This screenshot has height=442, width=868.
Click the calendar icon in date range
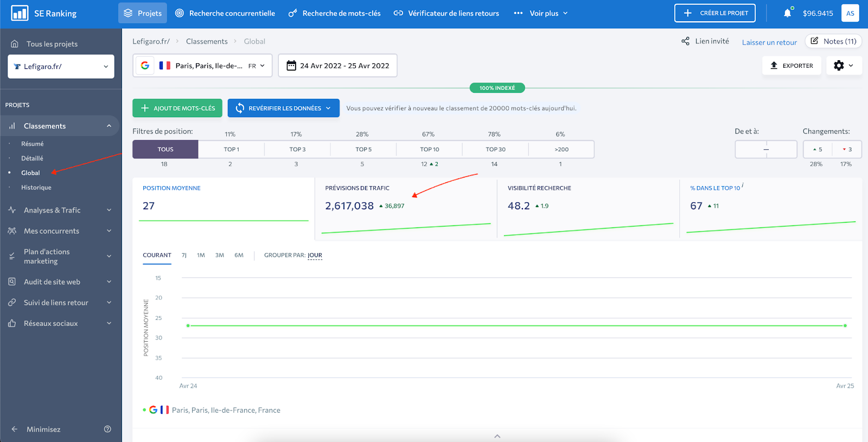[291, 66]
